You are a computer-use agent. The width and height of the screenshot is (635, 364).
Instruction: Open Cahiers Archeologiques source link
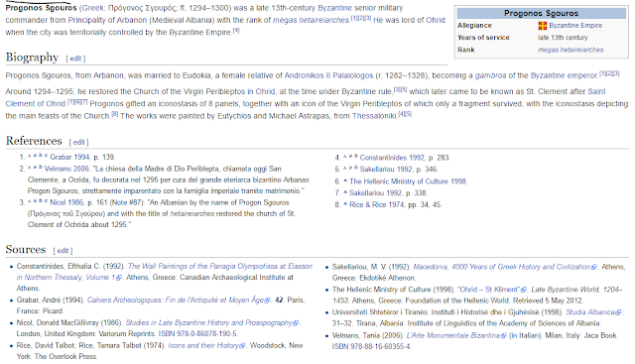coord(176,300)
